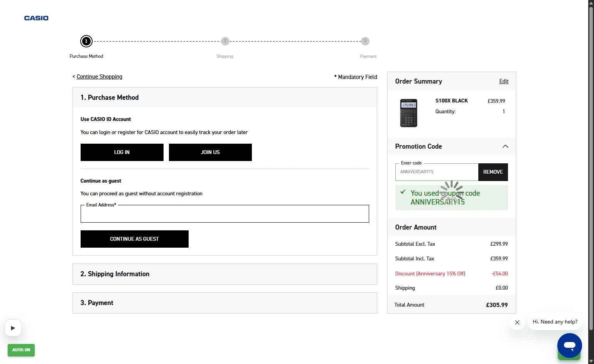Click the Discount -£54.00 value
The height and width of the screenshot is (364, 594).
499,274
